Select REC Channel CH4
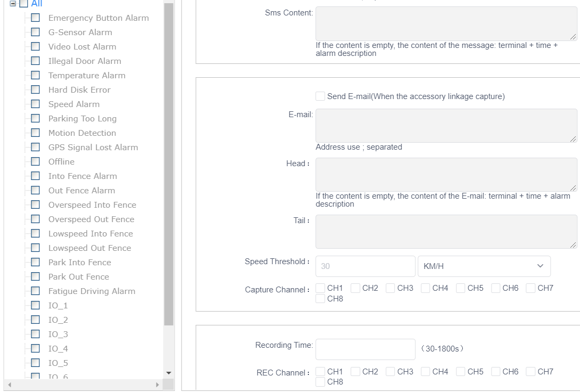This screenshot has width=580, height=392. tap(426, 371)
